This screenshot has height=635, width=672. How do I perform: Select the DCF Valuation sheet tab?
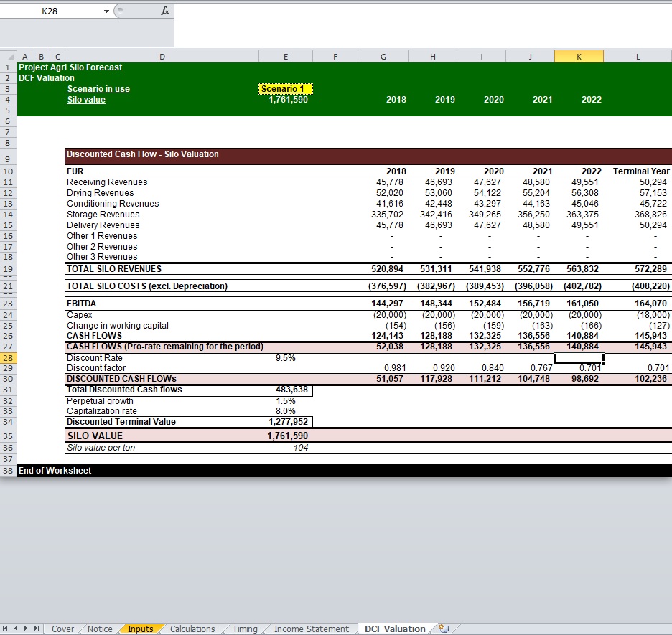point(395,629)
